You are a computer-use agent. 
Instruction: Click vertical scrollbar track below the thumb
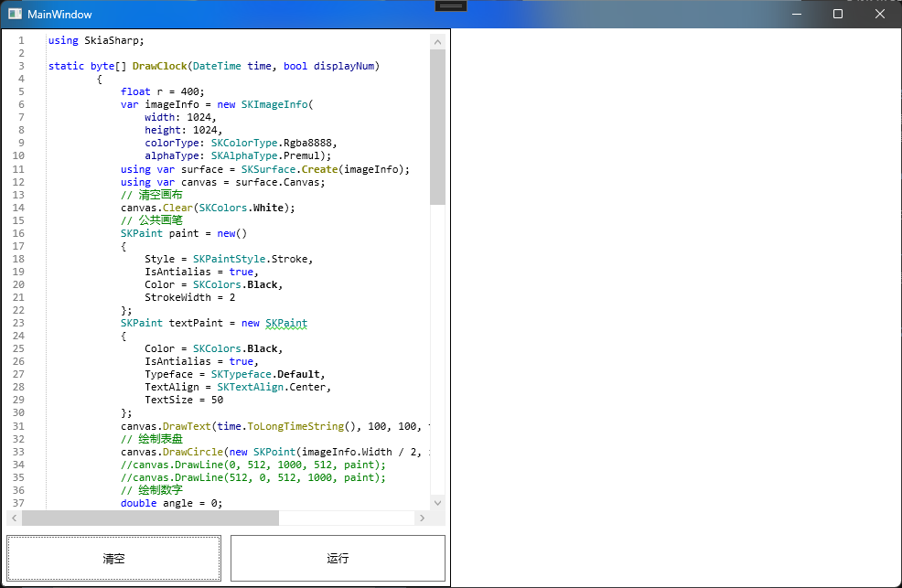tap(437, 347)
